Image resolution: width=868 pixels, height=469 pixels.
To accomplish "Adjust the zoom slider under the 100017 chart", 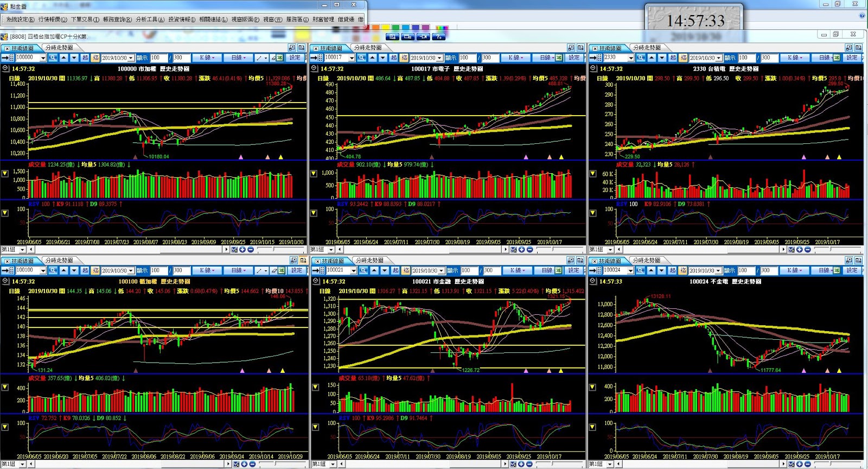I will point(560,250).
